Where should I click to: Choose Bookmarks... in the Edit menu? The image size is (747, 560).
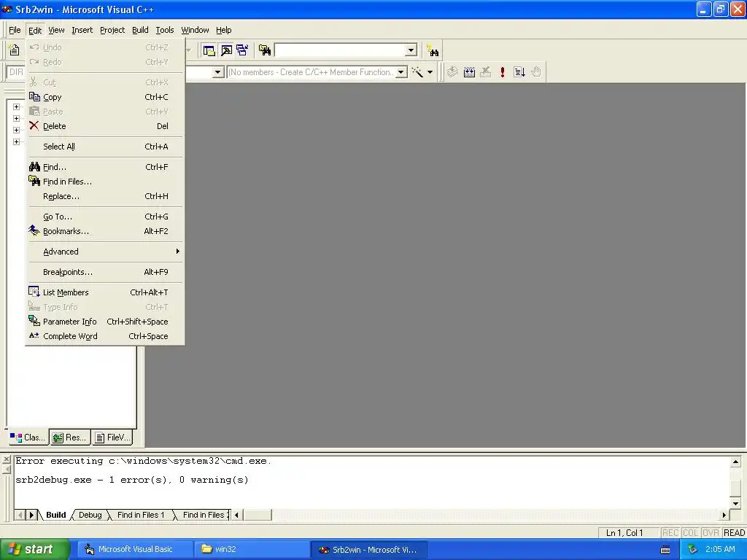(x=105, y=231)
